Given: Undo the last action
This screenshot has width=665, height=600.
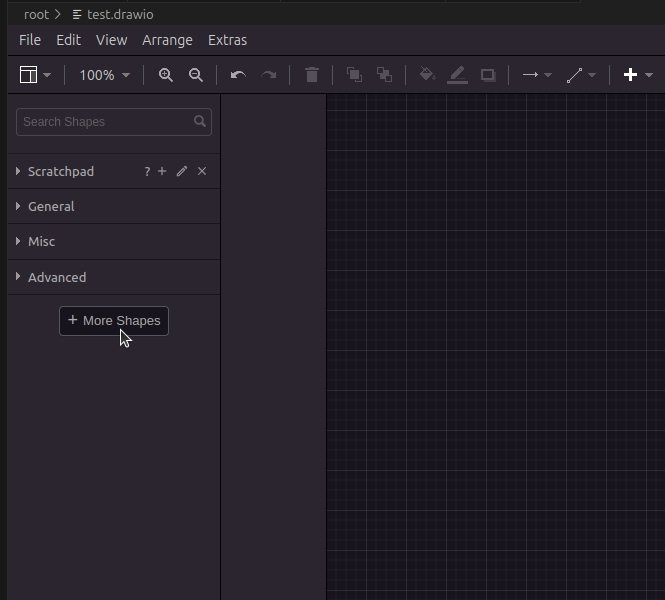Looking at the screenshot, I should 238,75.
